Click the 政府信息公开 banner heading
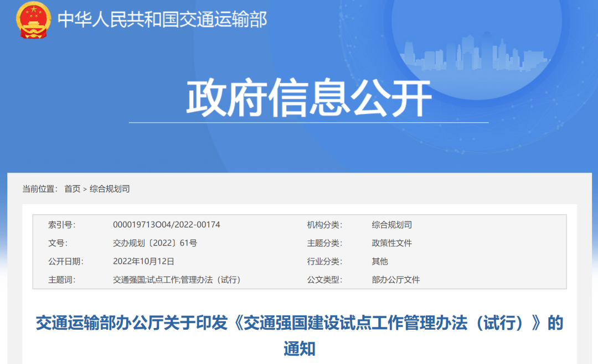Screen dimensions: 598x364 click(x=308, y=98)
